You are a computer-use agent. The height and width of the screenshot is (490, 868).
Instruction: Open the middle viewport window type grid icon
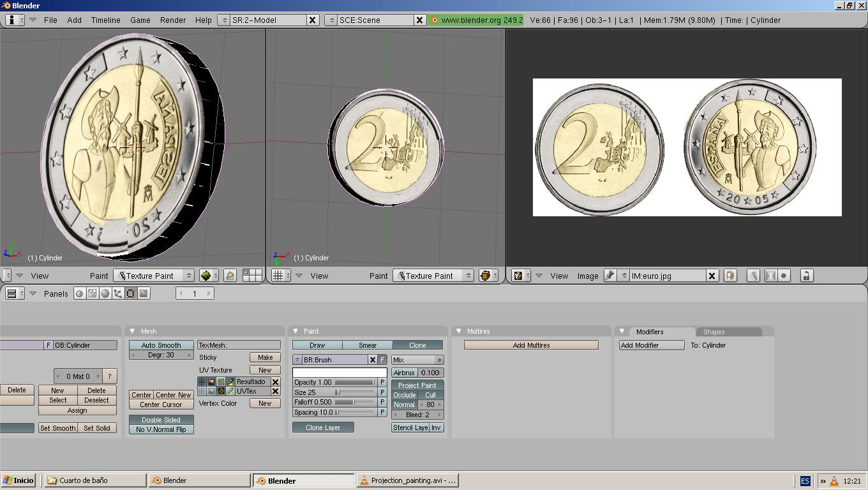(x=280, y=276)
